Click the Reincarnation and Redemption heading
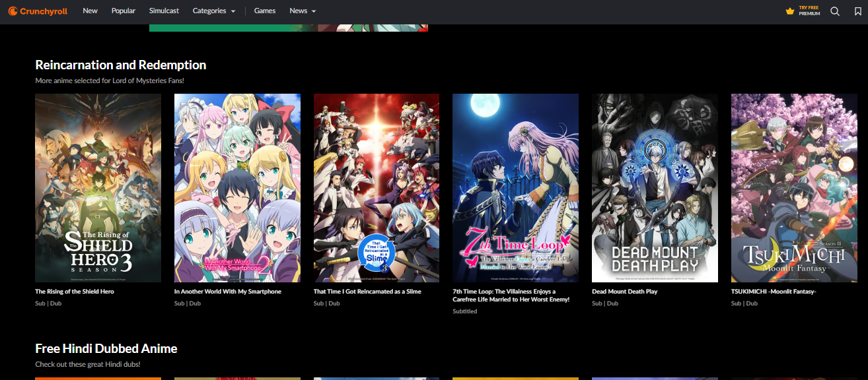Image resolution: width=868 pixels, height=380 pixels. click(x=121, y=65)
